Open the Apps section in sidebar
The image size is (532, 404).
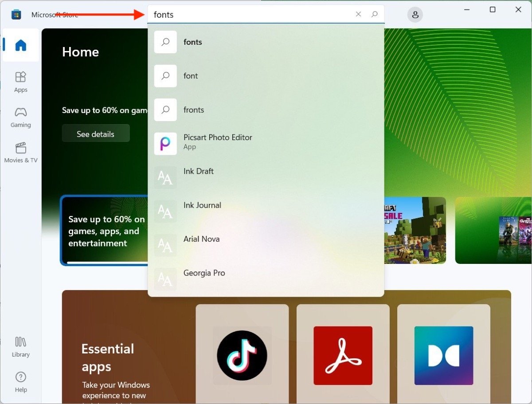(x=20, y=82)
